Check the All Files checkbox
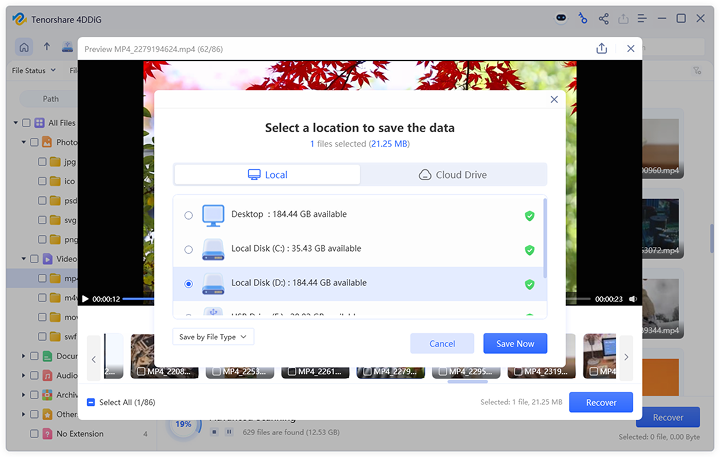The image size is (720, 457). (x=26, y=123)
